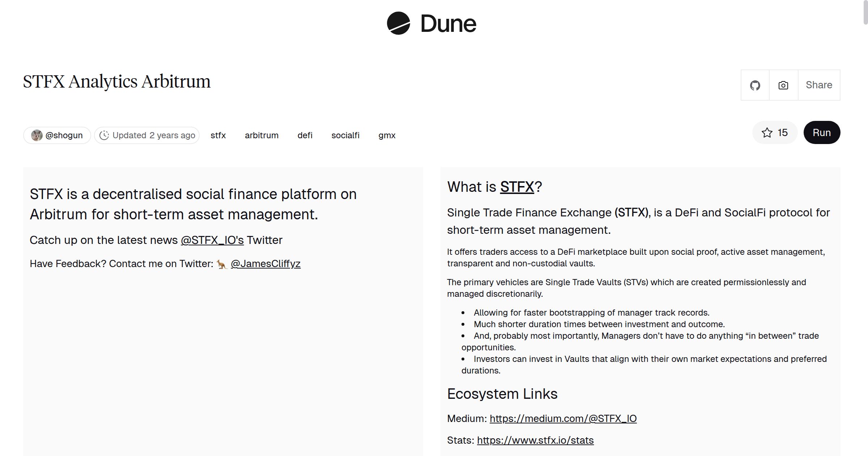This screenshot has width=868, height=456.
Task: Open the stats link https://www.stfx.io/stats
Action: [536, 440]
